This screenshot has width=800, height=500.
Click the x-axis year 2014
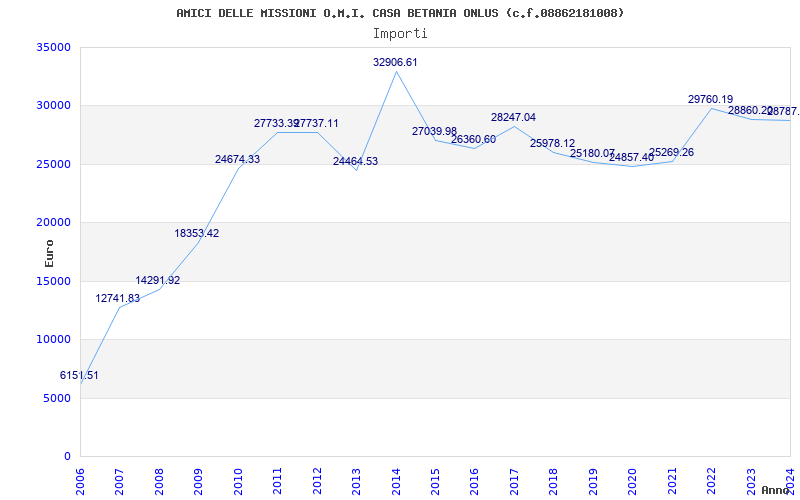(396, 481)
